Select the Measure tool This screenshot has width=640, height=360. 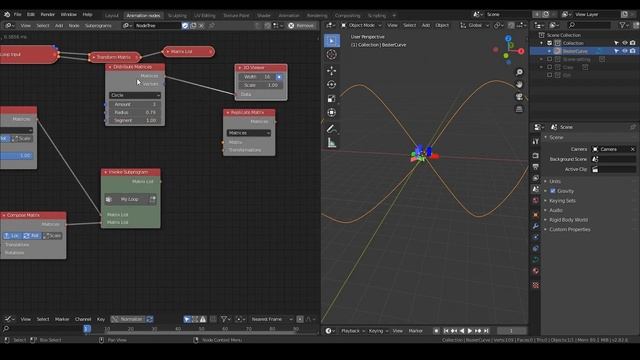331,143
